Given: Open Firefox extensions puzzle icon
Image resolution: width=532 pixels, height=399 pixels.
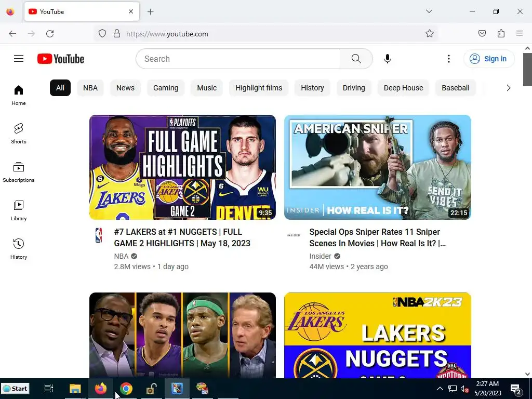Looking at the screenshot, I should (x=501, y=34).
